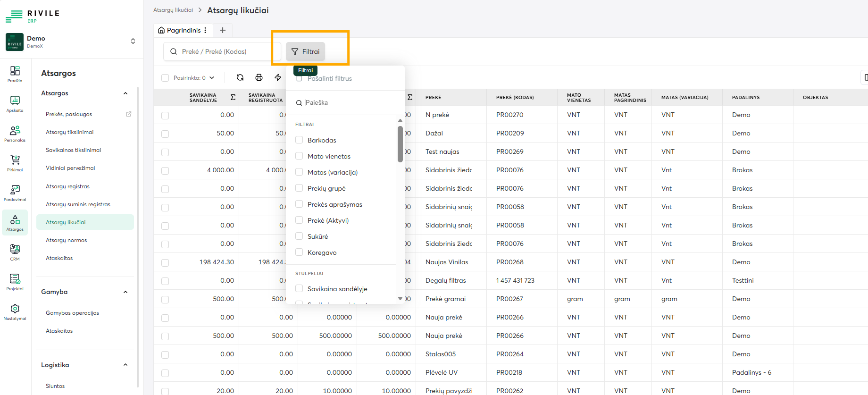The height and width of the screenshot is (395, 868).
Task: Expand the Demo company switcher
Action: pos(133,42)
